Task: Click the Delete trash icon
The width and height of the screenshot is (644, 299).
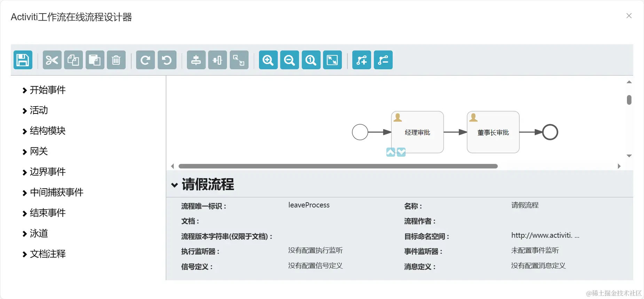Action: pos(116,60)
